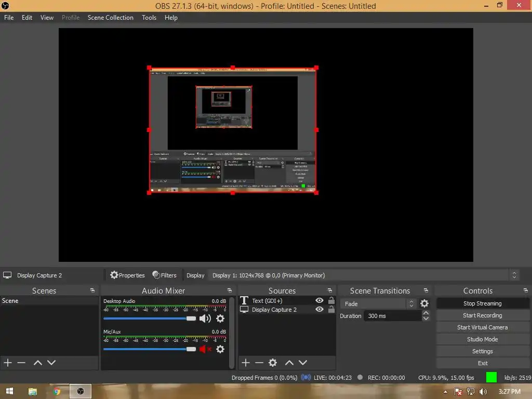The height and width of the screenshot is (399, 532).
Task: Click the Audio Mixer vertical scrollbar
Action: click(232, 332)
